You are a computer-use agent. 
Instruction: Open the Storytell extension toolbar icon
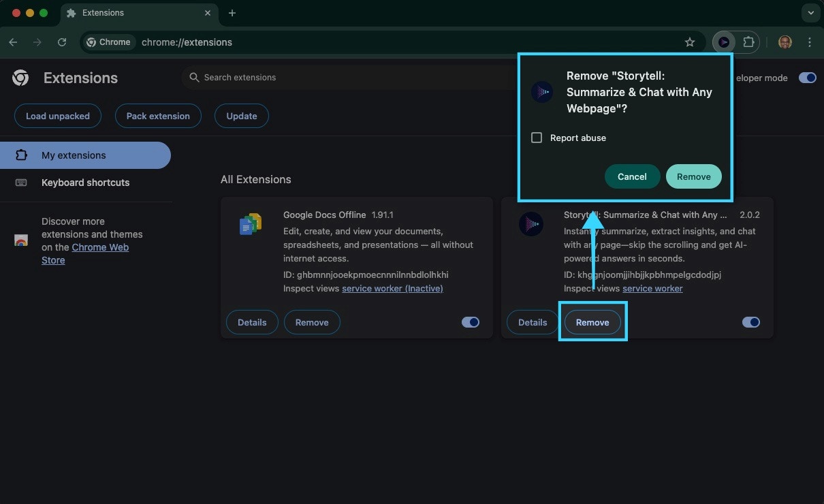724,42
